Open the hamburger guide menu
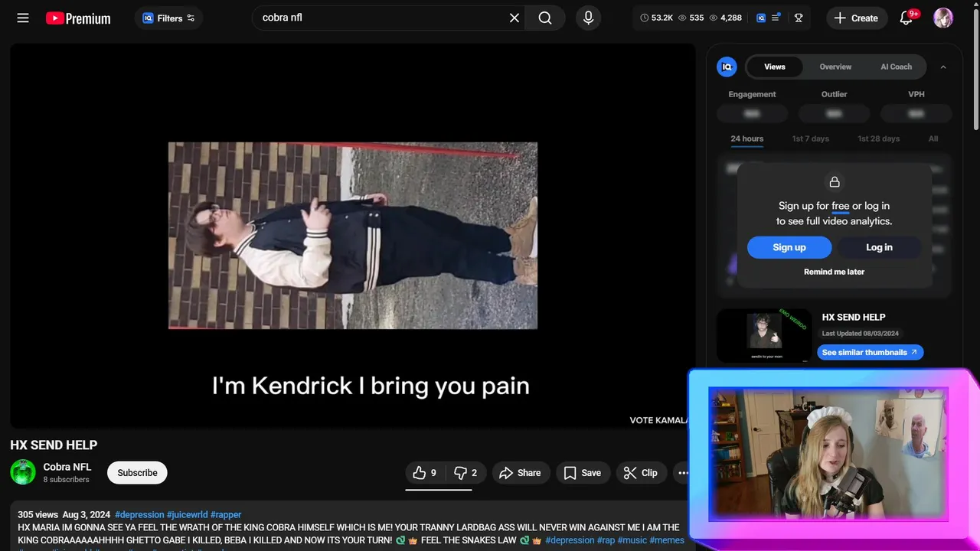The width and height of the screenshot is (980, 551). [x=23, y=18]
